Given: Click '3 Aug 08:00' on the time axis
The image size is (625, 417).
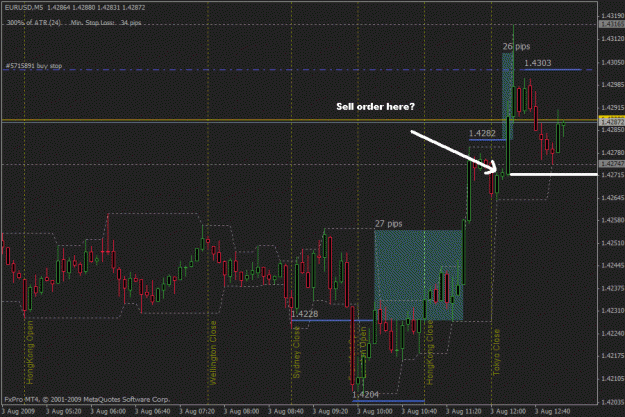Looking at the screenshot, I should [242, 411].
